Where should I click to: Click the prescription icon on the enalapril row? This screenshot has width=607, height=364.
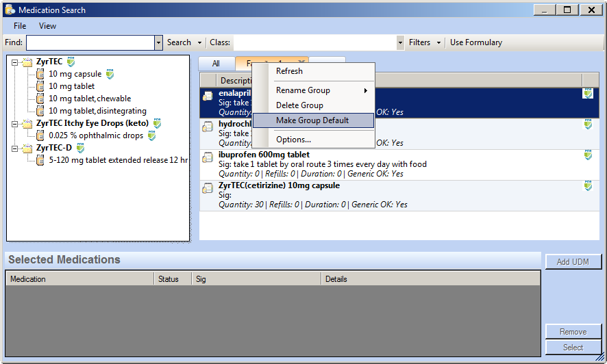208,95
